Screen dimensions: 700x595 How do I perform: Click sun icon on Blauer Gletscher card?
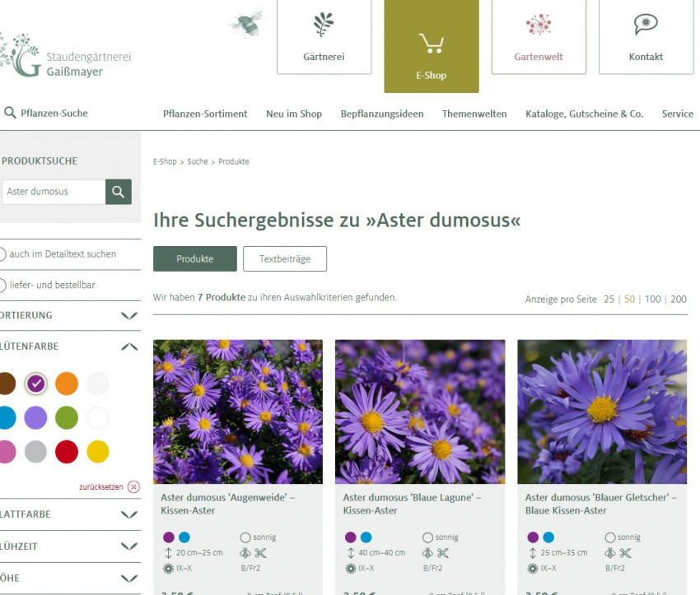click(610, 537)
